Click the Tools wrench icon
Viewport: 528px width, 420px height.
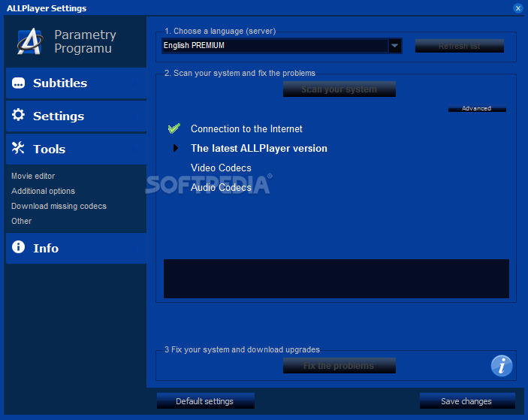click(x=18, y=148)
